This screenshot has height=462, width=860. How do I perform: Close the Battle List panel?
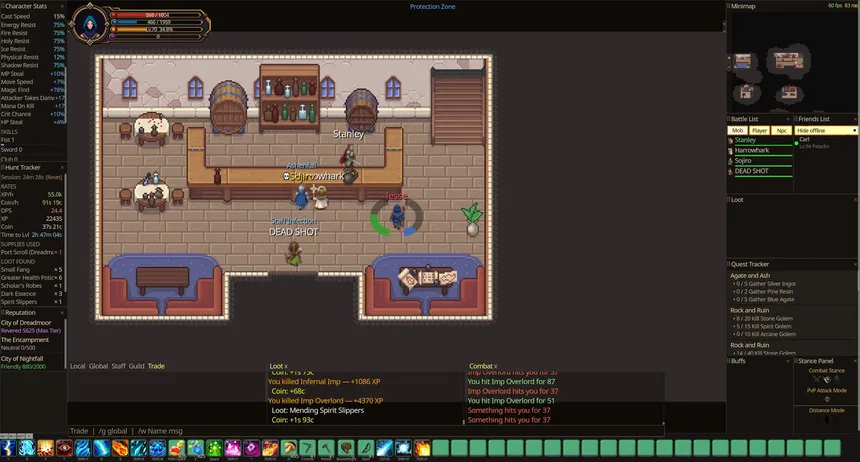[789, 119]
